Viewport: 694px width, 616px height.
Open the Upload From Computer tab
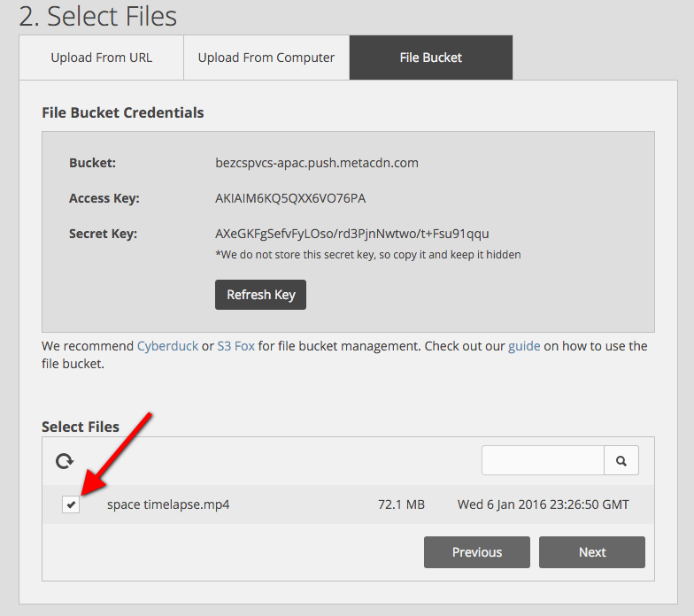coord(266,58)
